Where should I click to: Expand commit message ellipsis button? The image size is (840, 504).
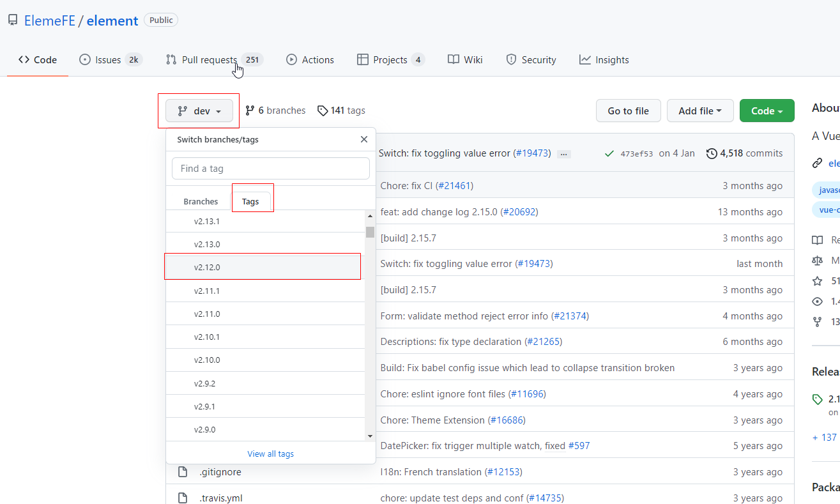(x=564, y=154)
